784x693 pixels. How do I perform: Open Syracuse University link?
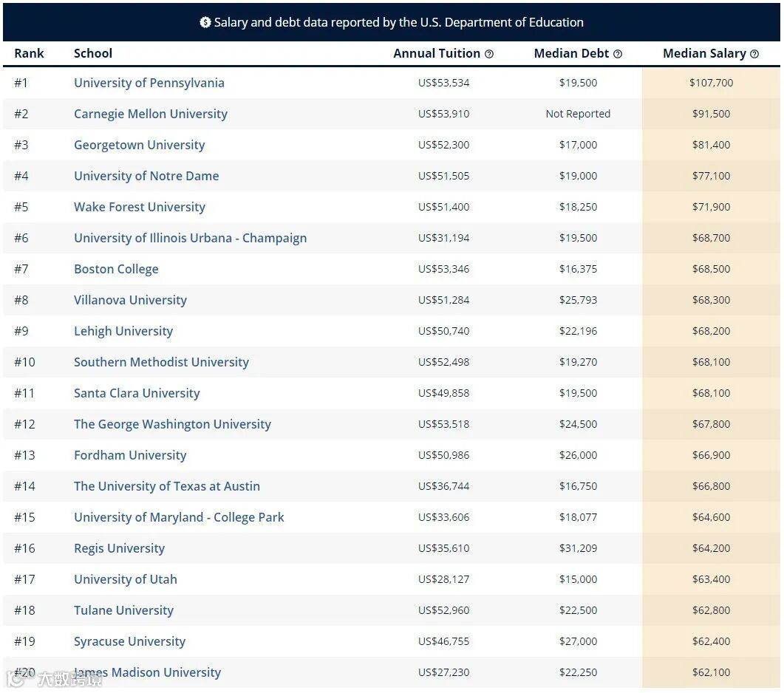coord(129,641)
